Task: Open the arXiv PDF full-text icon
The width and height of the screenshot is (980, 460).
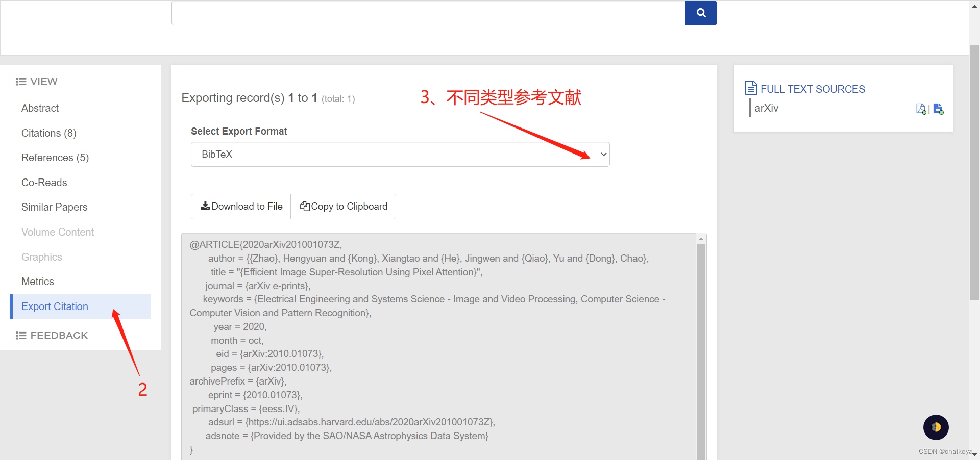Action: click(x=921, y=109)
